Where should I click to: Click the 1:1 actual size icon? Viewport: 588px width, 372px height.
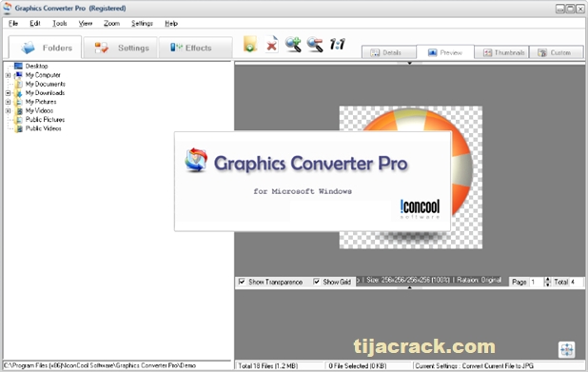(x=337, y=45)
